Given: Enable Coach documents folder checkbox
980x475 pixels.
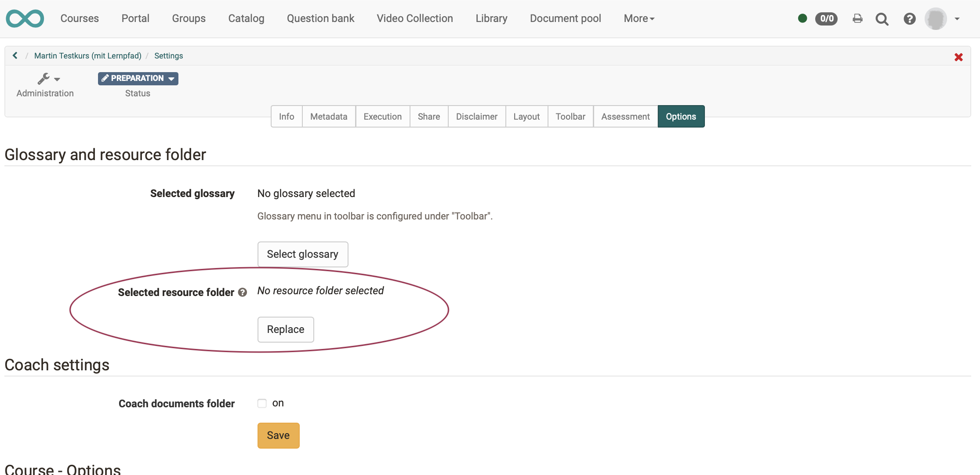Looking at the screenshot, I should (x=262, y=403).
